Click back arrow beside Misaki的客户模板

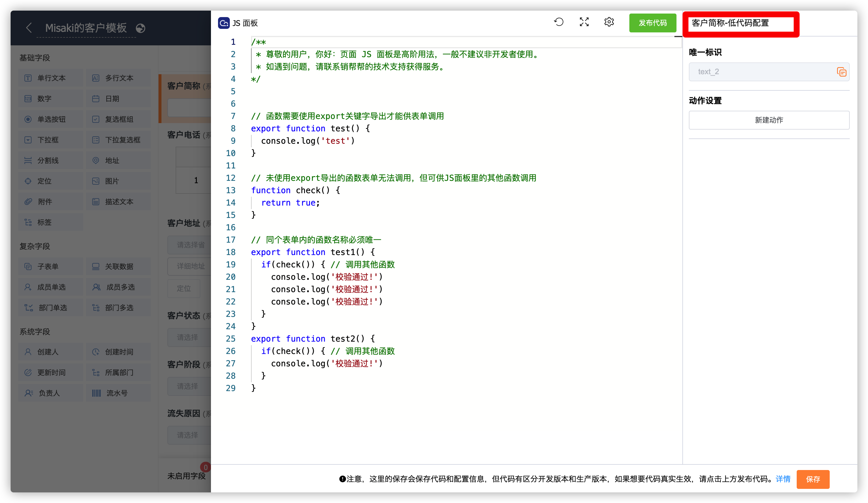29,28
